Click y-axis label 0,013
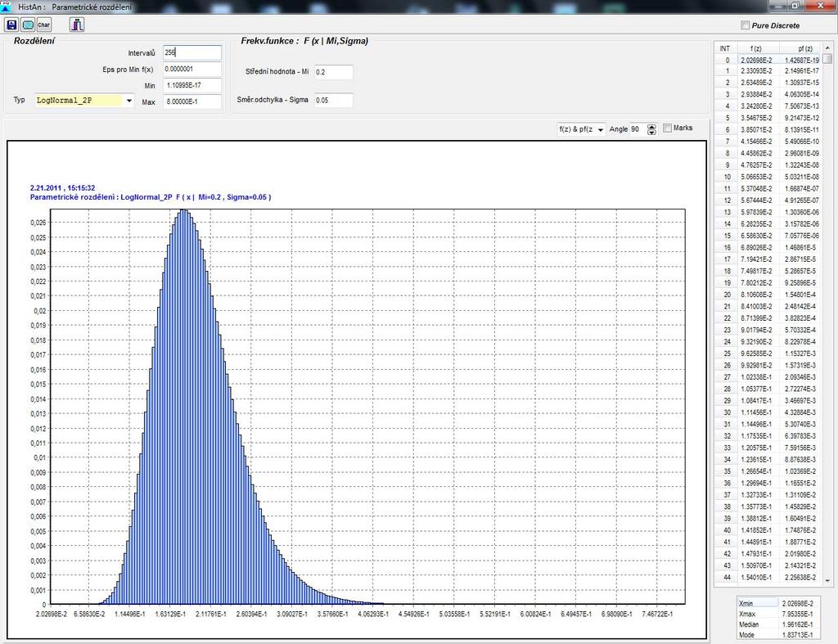 pos(38,414)
